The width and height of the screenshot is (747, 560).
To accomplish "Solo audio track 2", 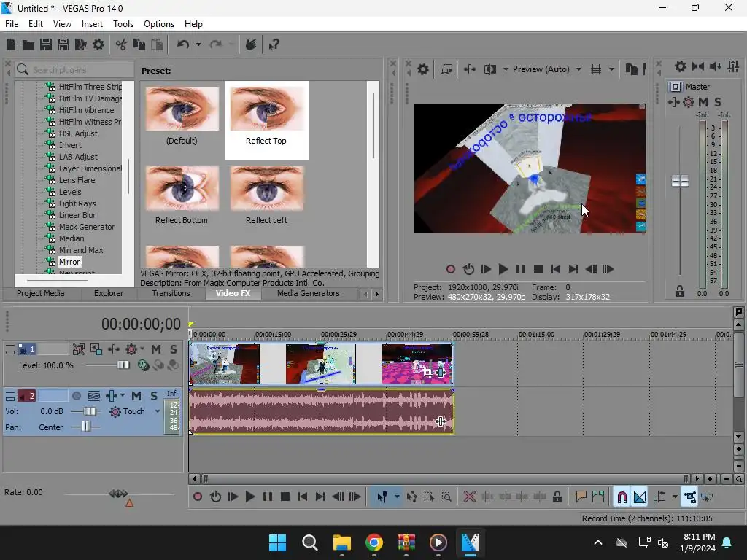I will [154, 396].
